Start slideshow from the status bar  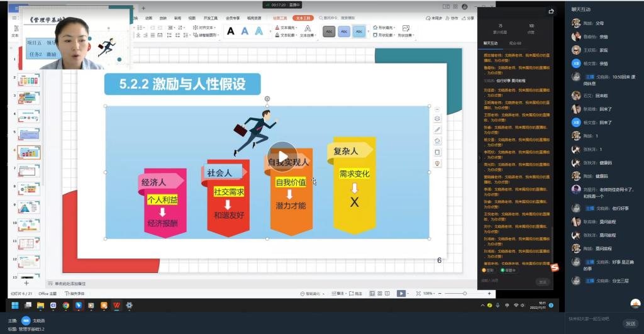tap(401, 293)
